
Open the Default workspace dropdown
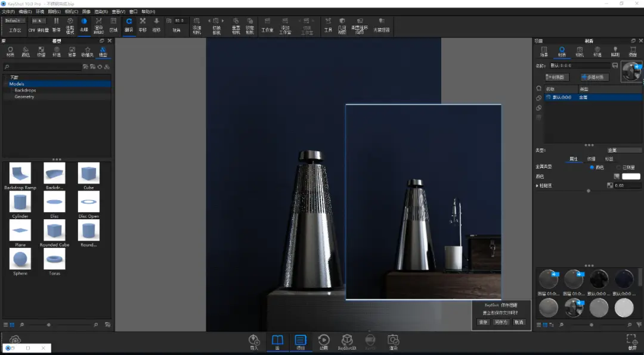coord(15,20)
